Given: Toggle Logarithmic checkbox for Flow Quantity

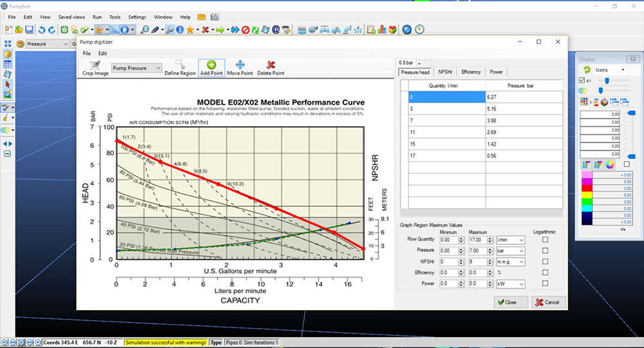Looking at the screenshot, I should (545, 240).
